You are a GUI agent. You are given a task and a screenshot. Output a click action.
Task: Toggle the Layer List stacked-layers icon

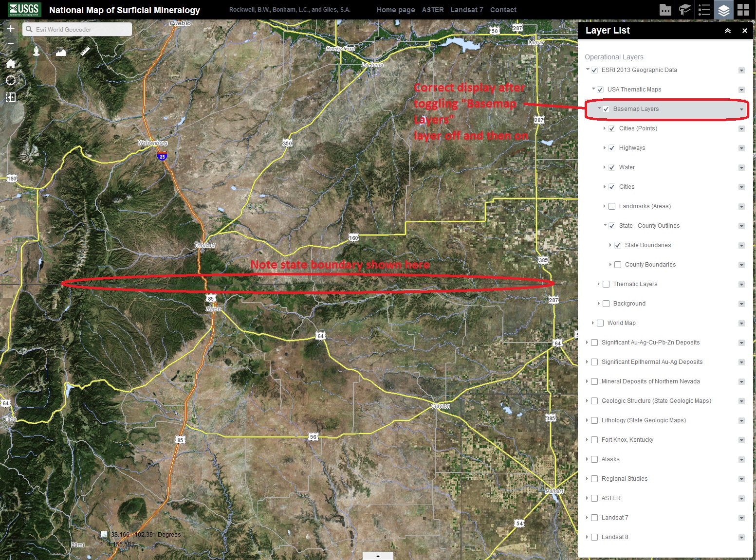click(x=724, y=10)
